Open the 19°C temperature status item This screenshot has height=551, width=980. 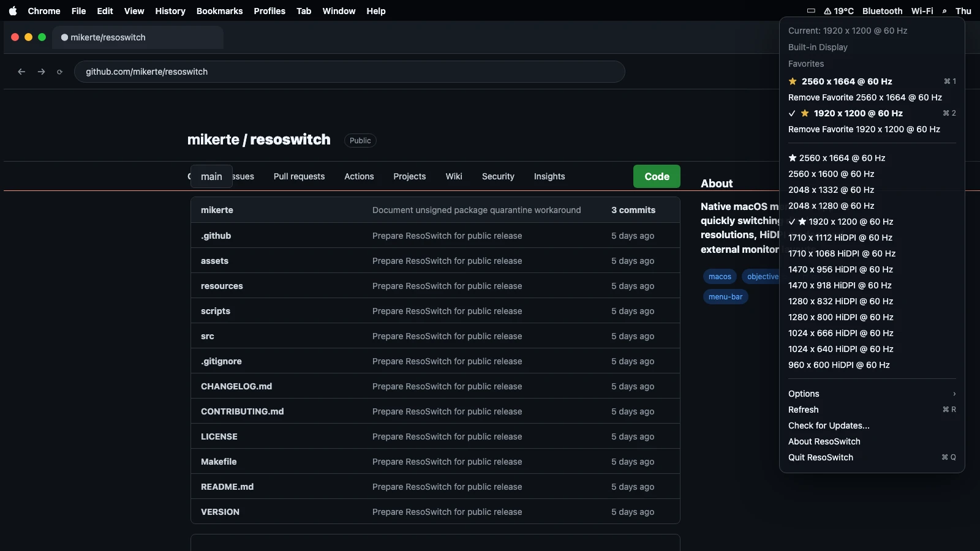[x=839, y=11]
